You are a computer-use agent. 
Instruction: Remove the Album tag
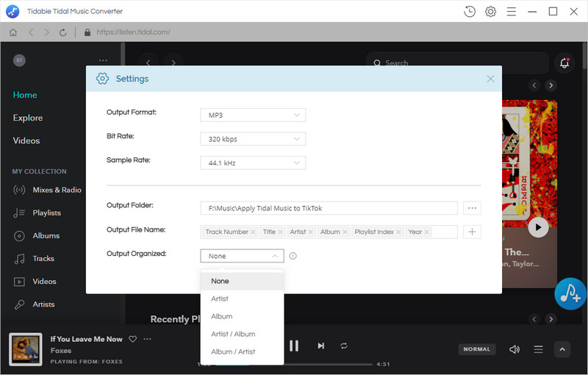click(x=345, y=232)
